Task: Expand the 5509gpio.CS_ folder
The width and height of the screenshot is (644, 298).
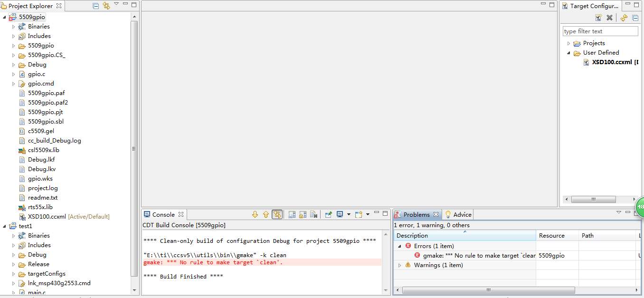Action: (13, 55)
